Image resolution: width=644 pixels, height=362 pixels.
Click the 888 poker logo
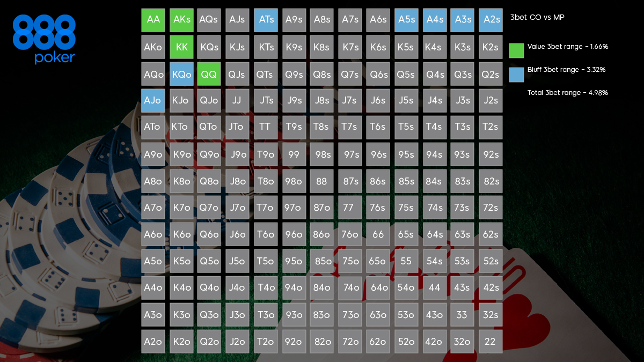[x=44, y=39]
